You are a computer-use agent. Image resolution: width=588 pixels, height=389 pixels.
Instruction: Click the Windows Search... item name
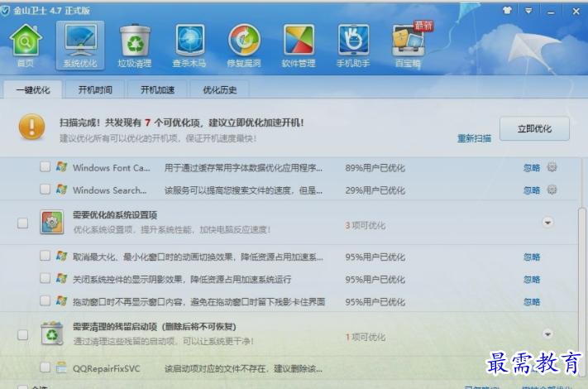[109, 190]
